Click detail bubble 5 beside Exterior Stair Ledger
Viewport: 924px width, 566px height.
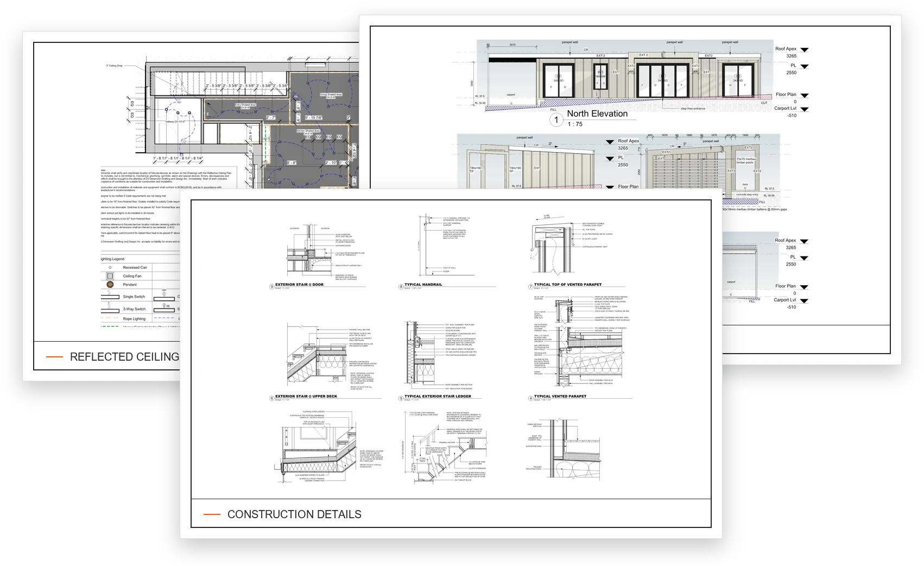[x=401, y=398]
